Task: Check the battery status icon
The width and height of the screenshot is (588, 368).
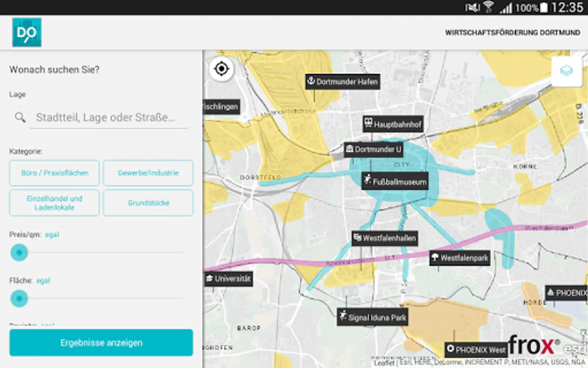Action: pyautogui.click(x=544, y=8)
